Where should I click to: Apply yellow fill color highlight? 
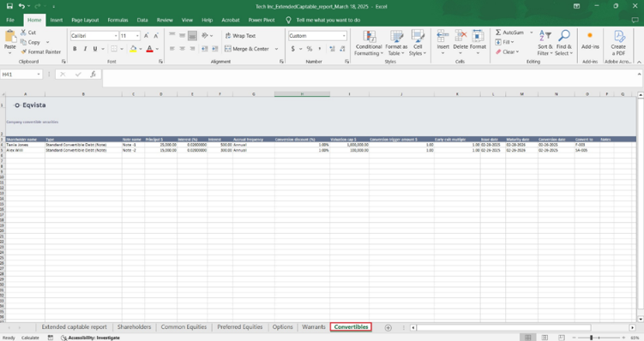click(133, 49)
